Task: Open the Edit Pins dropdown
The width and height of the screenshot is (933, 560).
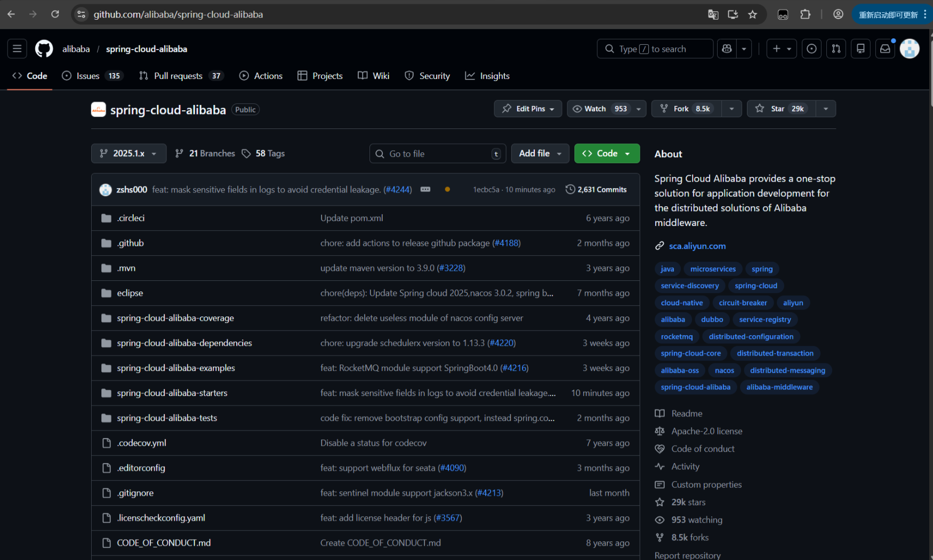Action: pos(528,109)
